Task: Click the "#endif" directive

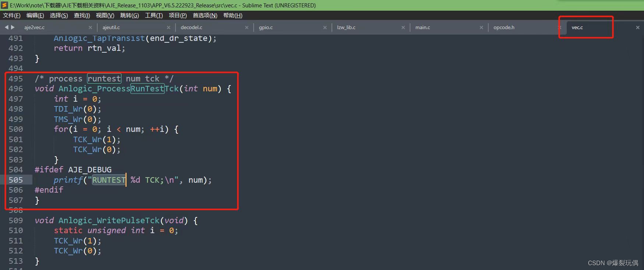Action: (x=49, y=190)
